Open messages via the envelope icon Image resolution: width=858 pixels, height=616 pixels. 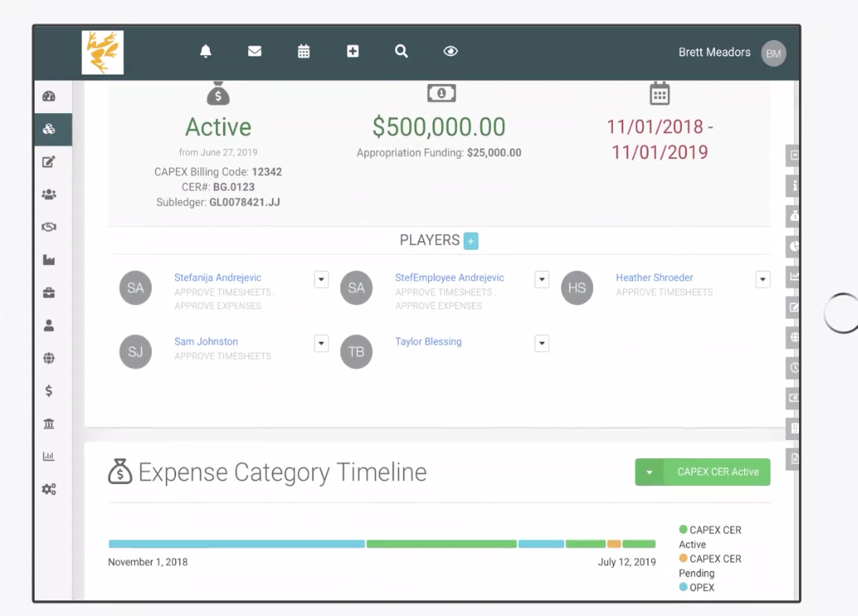tap(255, 51)
